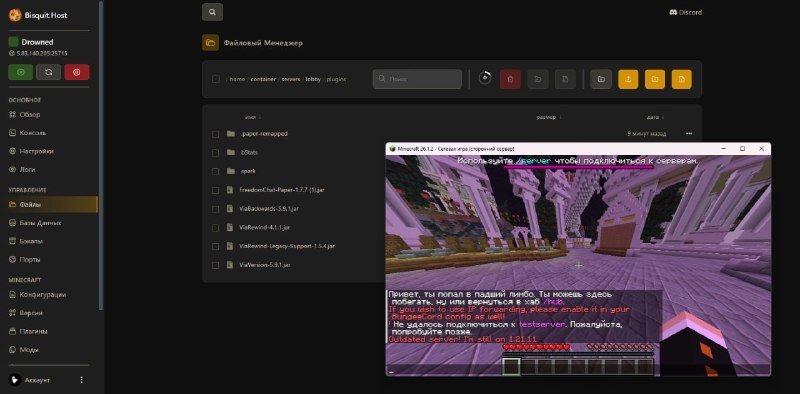Go to servers in breadcrumb path
Screen dimensions: 800x394
click(291, 79)
